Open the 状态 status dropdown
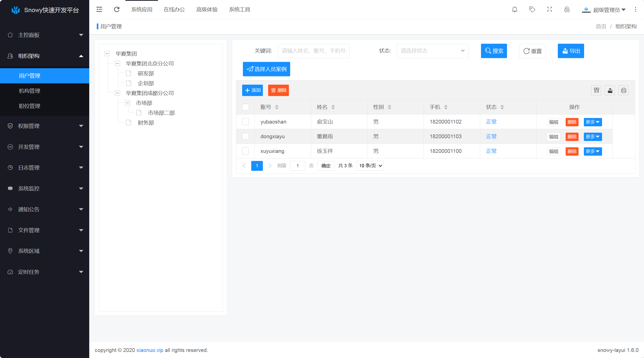644x358 pixels. [432, 51]
